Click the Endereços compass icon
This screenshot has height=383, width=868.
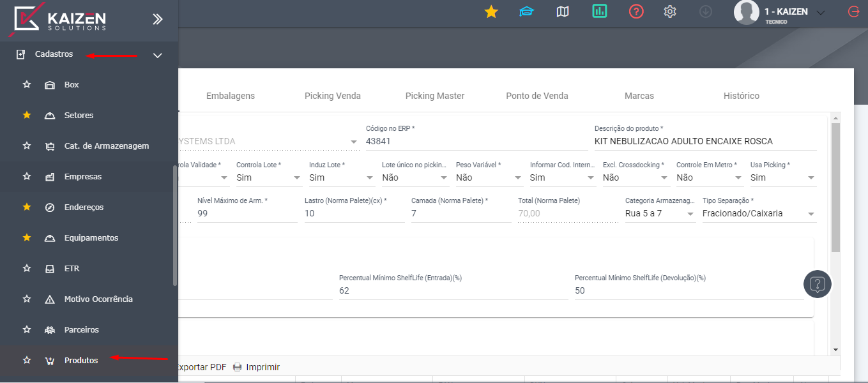tap(50, 207)
